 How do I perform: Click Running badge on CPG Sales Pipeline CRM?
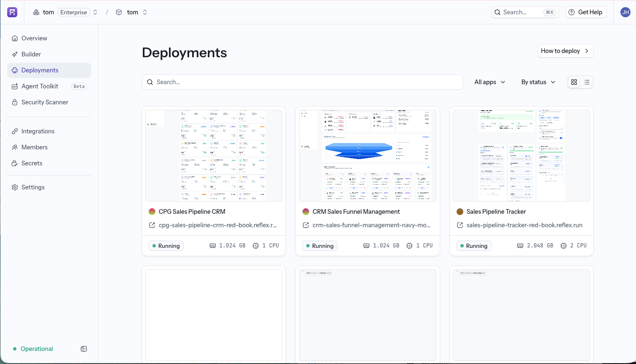click(166, 246)
